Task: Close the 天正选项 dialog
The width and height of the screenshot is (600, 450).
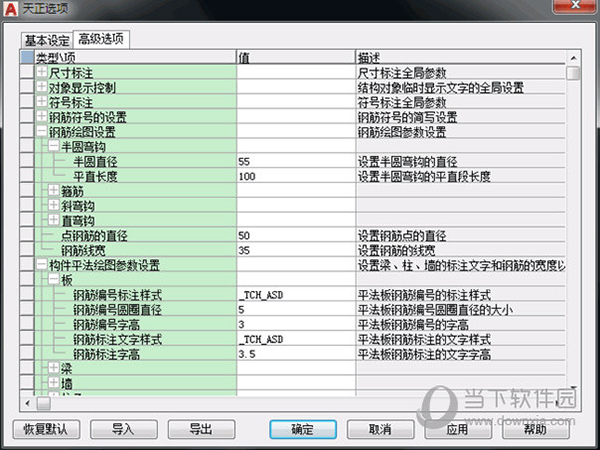Action: point(576,6)
